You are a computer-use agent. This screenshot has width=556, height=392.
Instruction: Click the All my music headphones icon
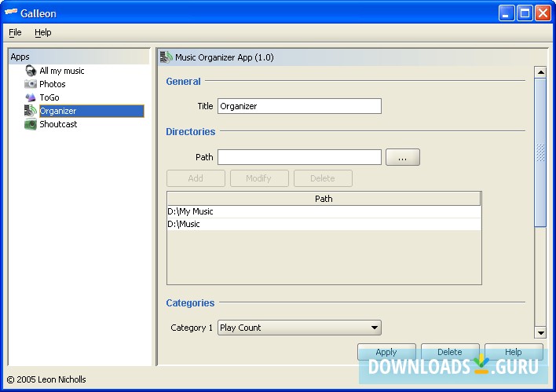pyautogui.click(x=31, y=71)
